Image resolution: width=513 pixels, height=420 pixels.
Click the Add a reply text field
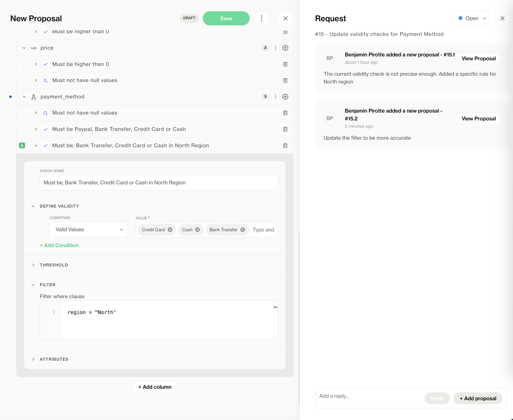coord(369,396)
